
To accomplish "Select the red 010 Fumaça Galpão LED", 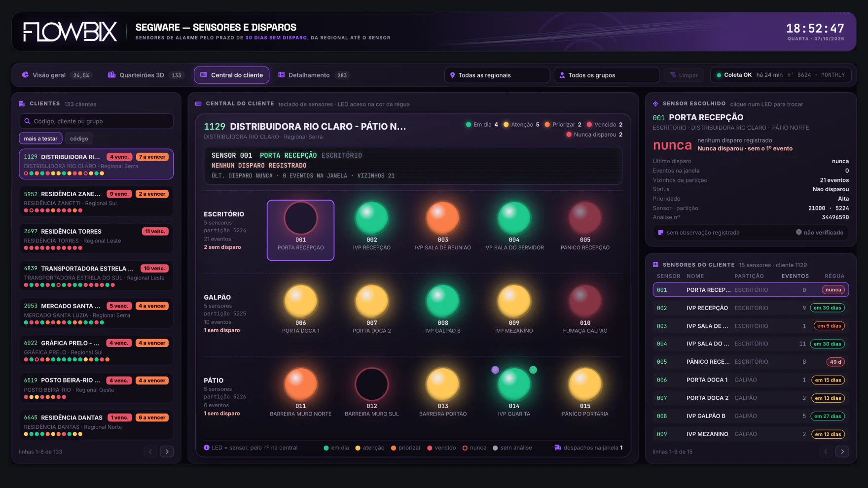I will click(585, 301).
